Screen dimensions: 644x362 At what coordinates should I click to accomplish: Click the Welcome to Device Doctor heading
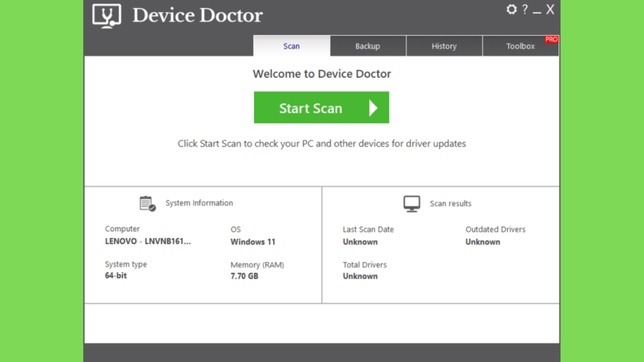321,74
